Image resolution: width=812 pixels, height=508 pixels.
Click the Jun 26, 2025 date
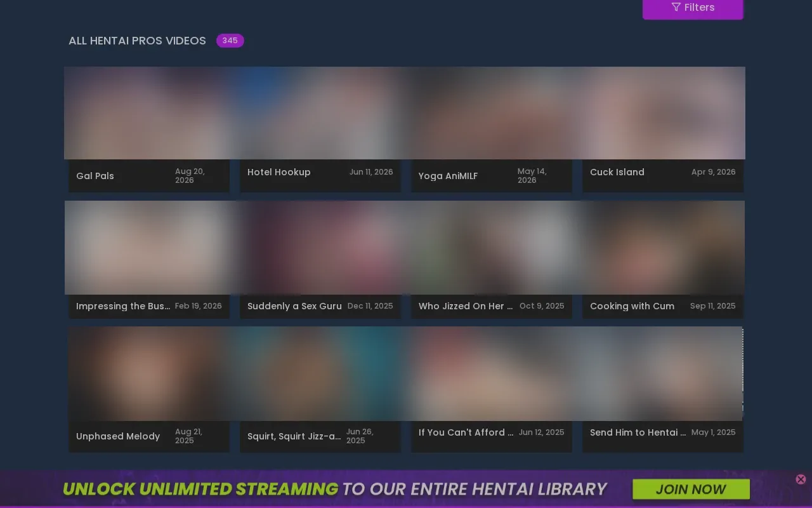coord(360,436)
